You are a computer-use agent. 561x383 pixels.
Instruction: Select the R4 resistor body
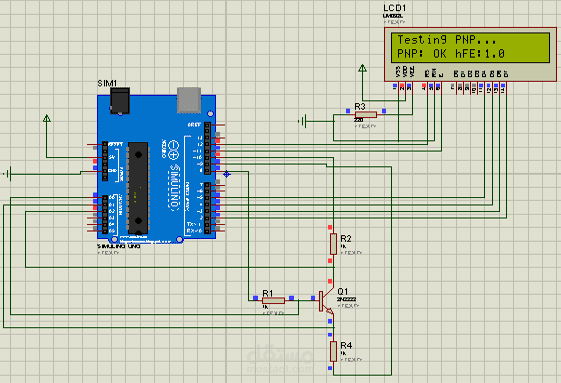pos(333,351)
